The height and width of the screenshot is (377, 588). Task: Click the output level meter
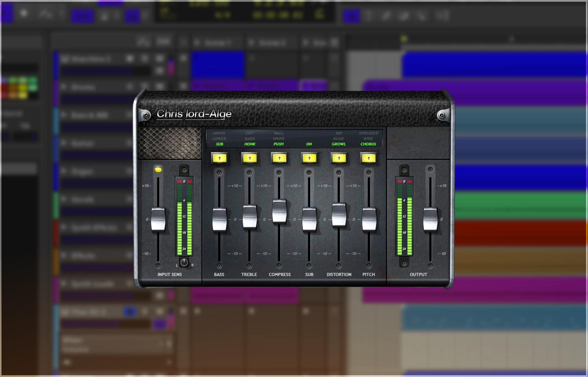point(404,216)
